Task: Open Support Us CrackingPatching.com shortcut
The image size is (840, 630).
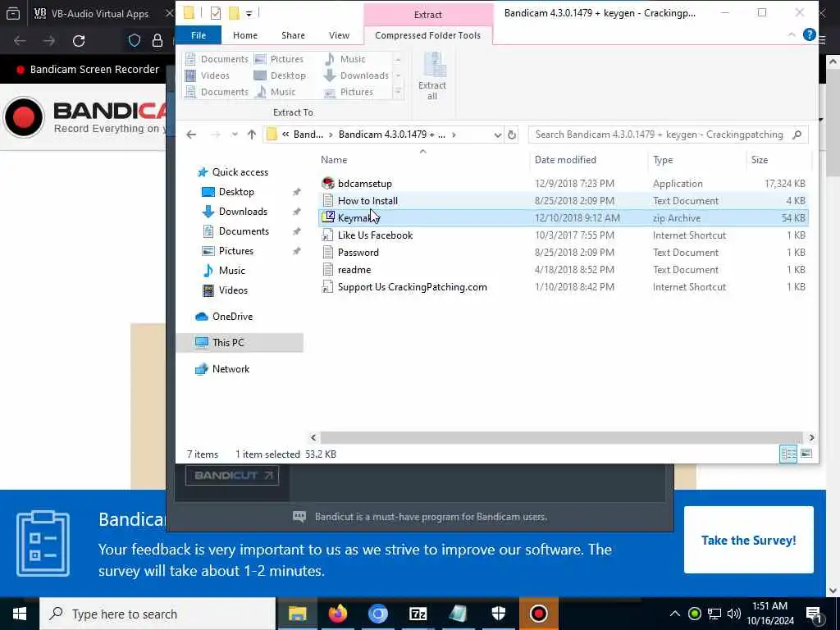Action: click(412, 286)
